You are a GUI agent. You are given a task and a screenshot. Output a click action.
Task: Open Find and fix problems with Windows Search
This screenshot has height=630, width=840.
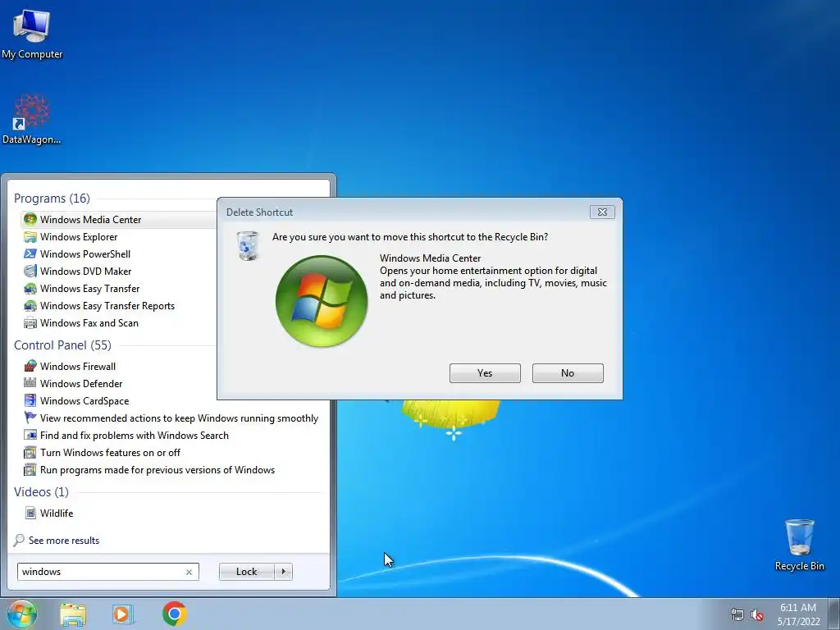click(135, 435)
